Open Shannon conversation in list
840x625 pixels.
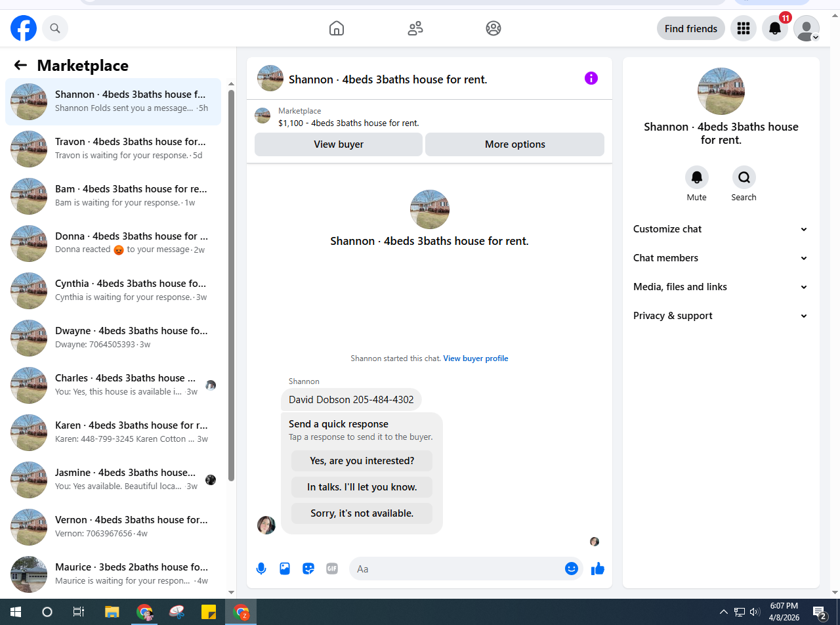tap(114, 102)
